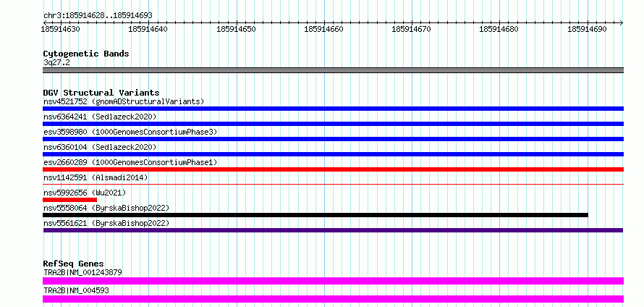644x307 pixels.
Task: Click the blue bar under nsv6364241
Action: click(333, 124)
